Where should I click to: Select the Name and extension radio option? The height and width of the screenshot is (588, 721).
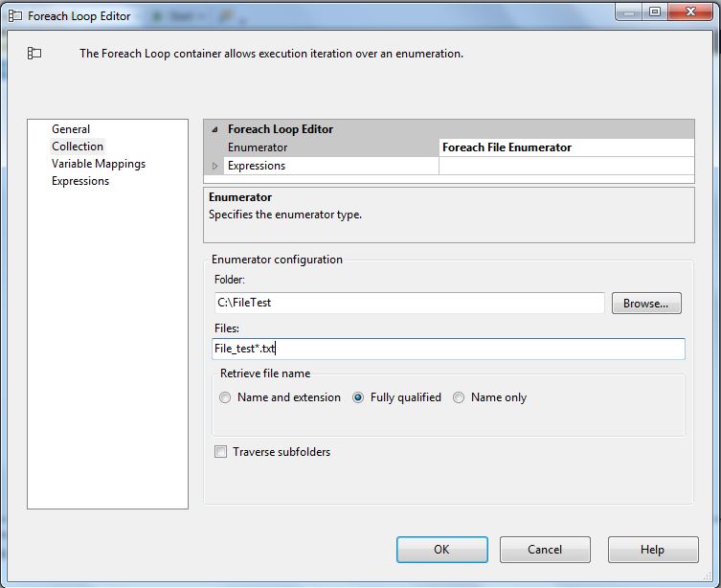pos(226,397)
